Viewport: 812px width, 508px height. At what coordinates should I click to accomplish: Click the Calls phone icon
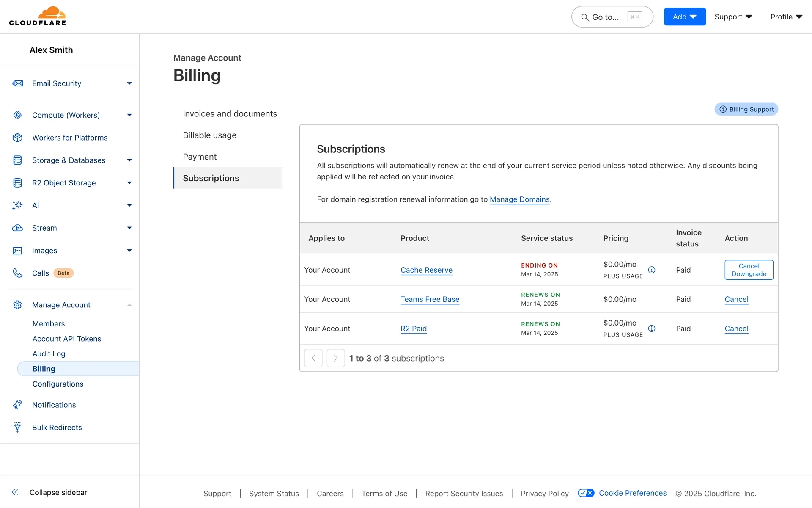click(x=17, y=273)
